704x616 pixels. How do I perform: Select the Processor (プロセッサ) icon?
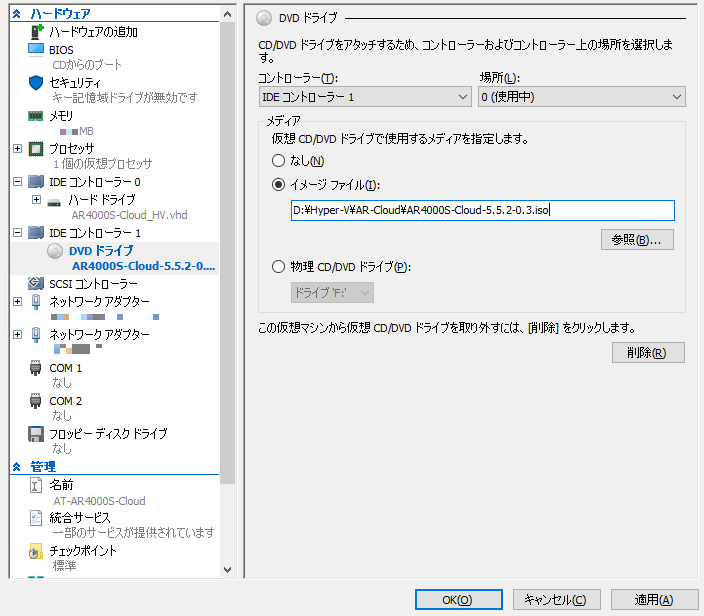point(36,149)
